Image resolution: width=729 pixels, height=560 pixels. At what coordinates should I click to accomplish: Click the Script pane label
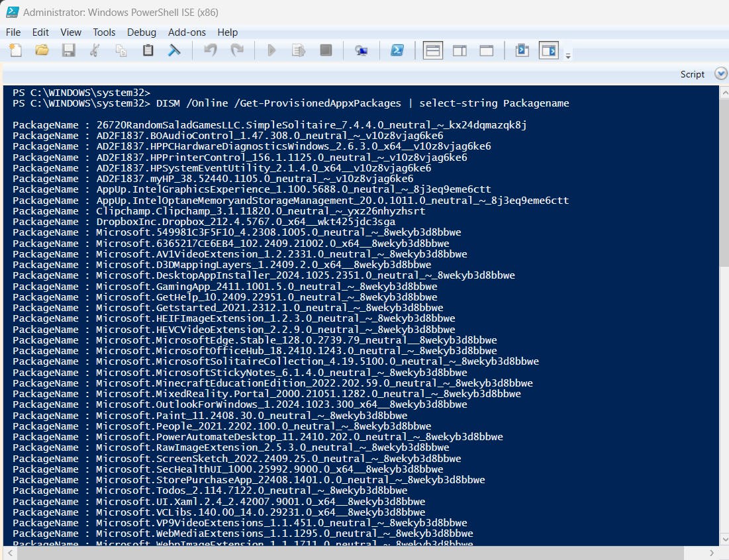point(693,74)
